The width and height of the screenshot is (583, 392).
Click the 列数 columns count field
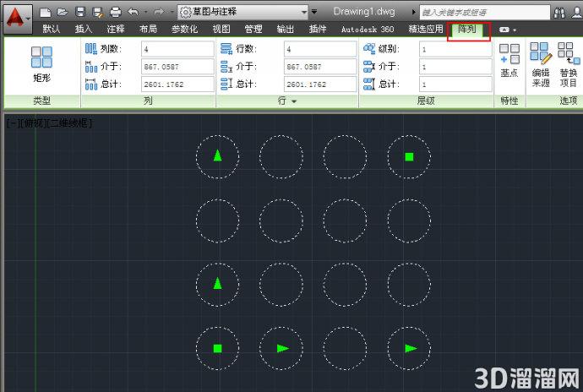pos(177,49)
